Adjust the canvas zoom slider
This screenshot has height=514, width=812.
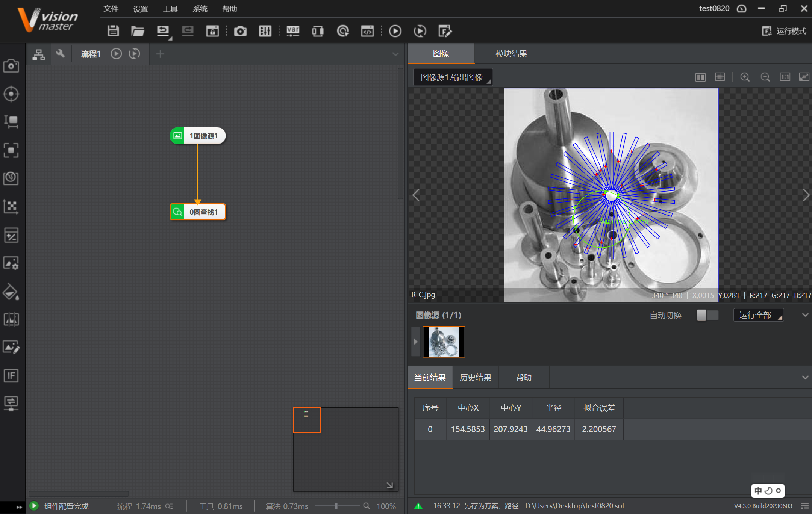[337, 506]
